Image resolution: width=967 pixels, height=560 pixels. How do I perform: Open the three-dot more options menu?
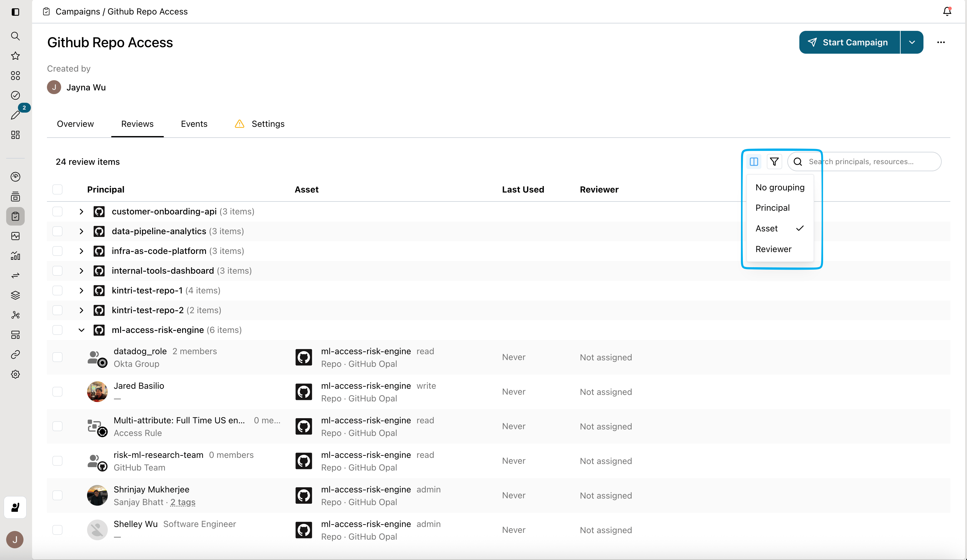[x=941, y=42]
